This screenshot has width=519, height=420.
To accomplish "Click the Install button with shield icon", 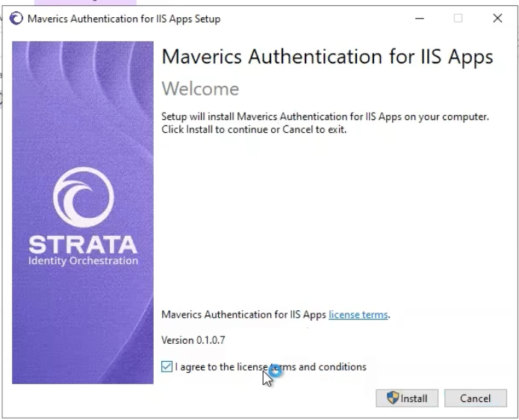I will pos(407,398).
